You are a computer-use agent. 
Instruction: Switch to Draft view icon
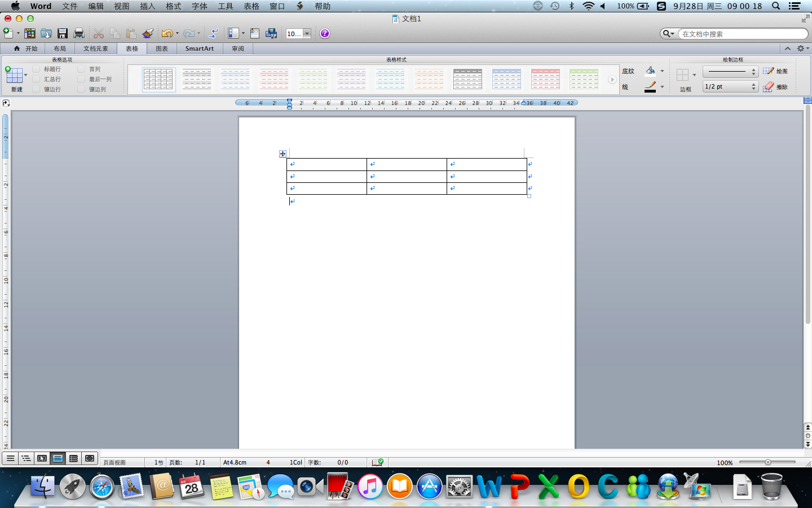click(10, 458)
